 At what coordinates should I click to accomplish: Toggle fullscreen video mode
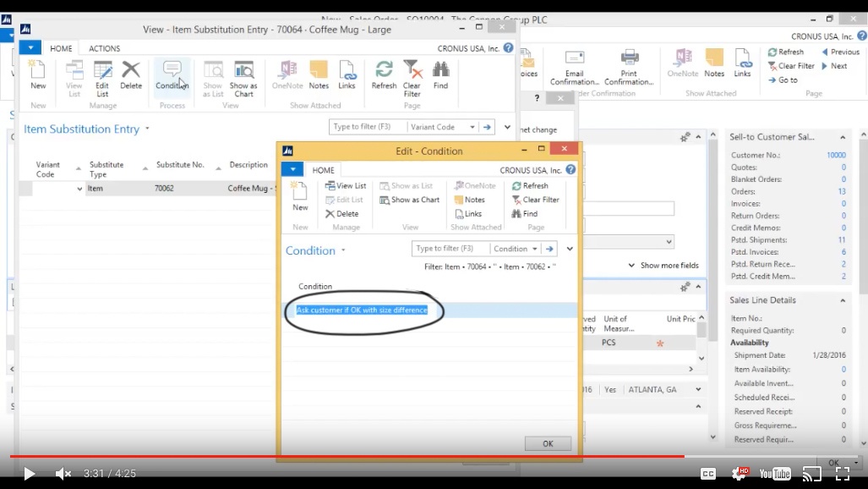click(843, 474)
